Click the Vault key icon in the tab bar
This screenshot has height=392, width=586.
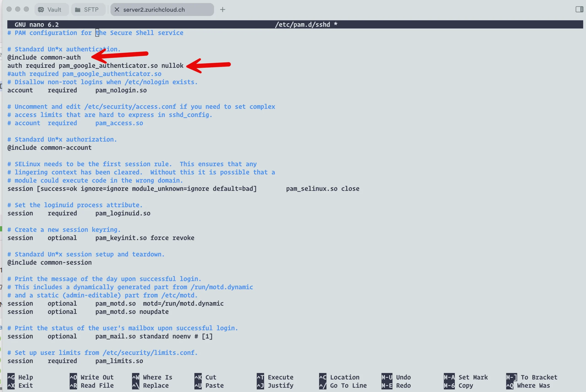tap(41, 9)
